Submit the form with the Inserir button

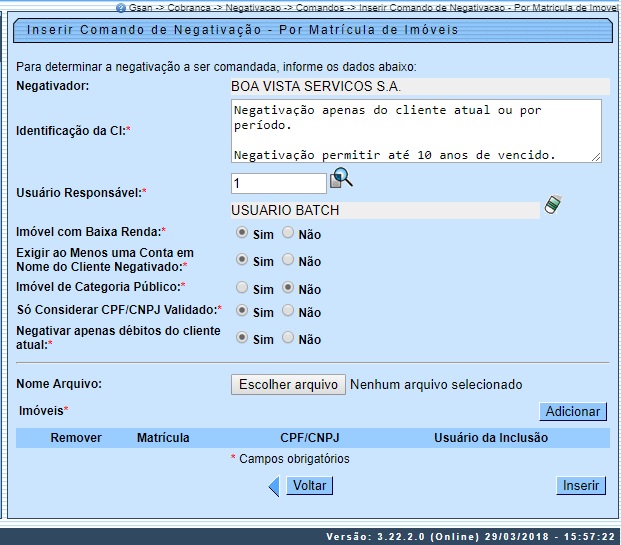click(x=580, y=486)
